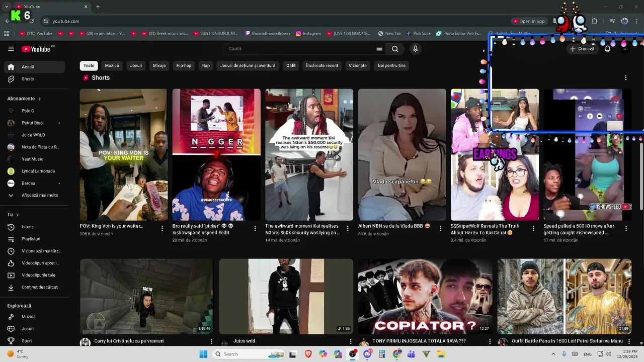Open Vizionează mai târziu list

34,251
